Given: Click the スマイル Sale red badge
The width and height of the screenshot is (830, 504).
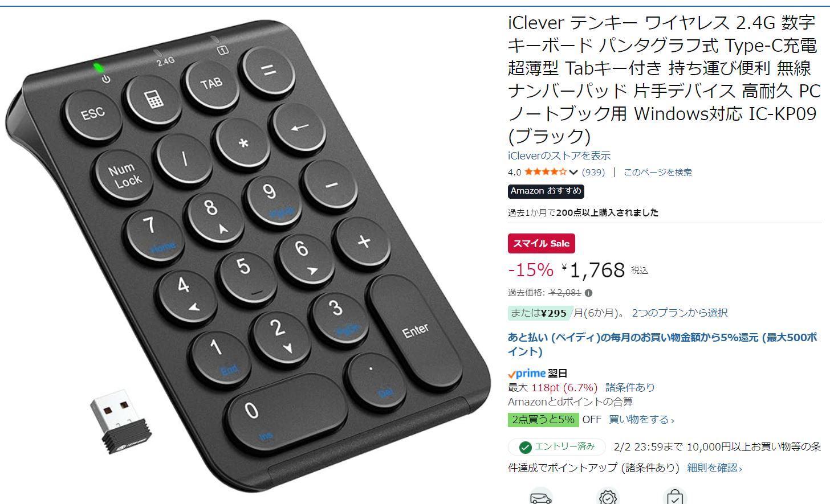Looking at the screenshot, I should [x=542, y=243].
